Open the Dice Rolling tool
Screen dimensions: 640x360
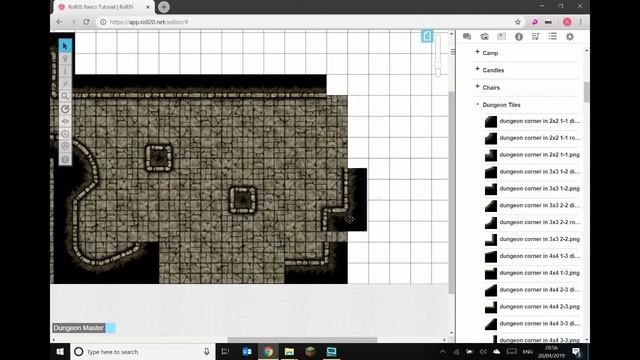pos(65,147)
